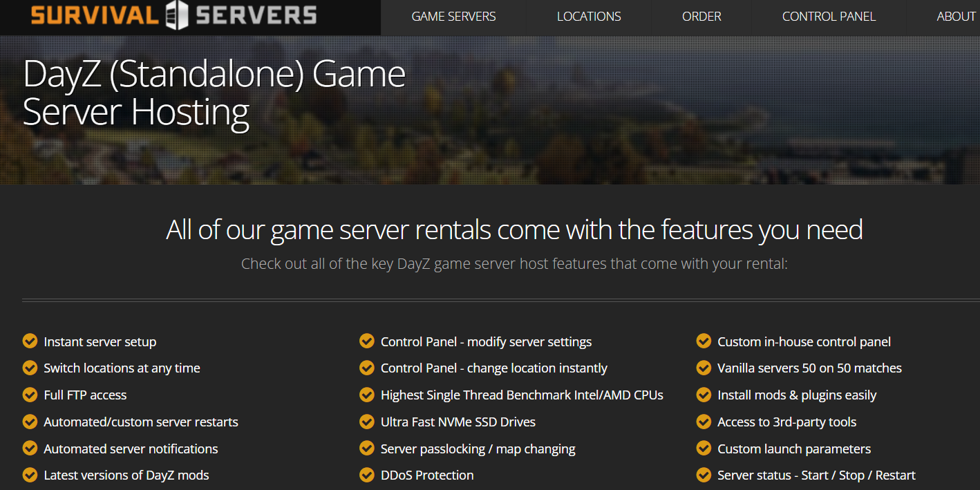Click checkmark icon beside Custom in-house control panel
This screenshot has width=980, height=490.
[x=704, y=341]
